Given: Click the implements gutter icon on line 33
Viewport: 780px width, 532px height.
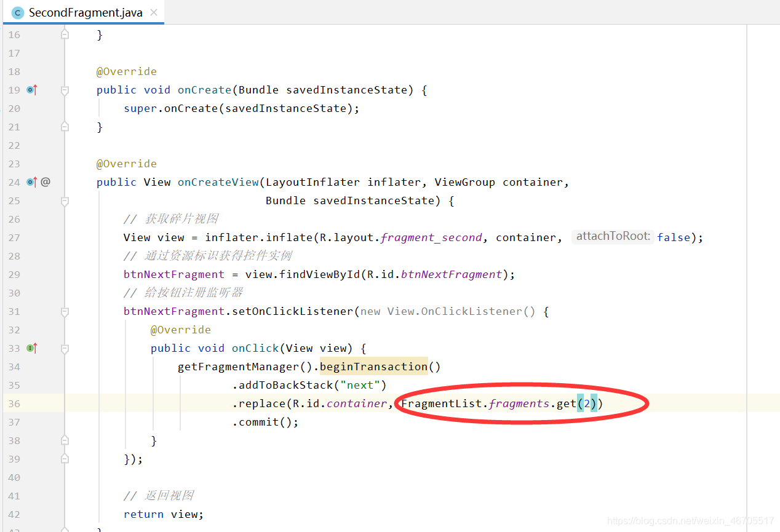Looking at the screenshot, I should point(32,348).
